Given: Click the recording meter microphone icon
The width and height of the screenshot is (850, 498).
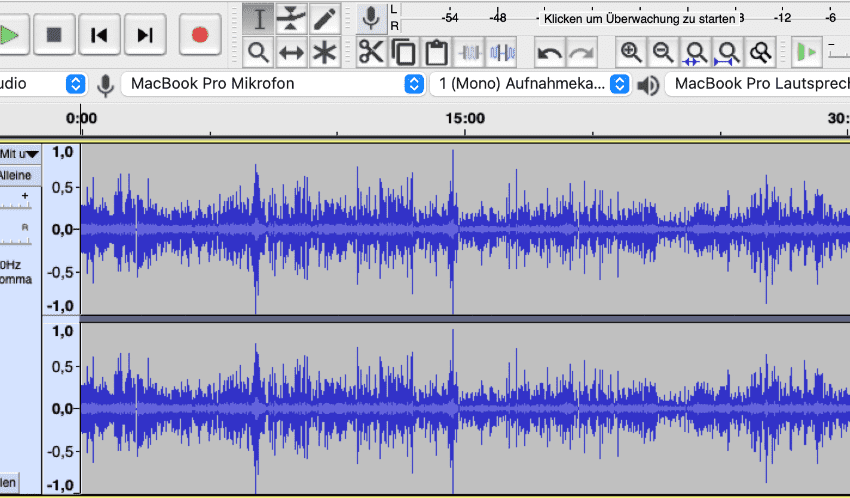Looking at the screenshot, I should tap(371, 18).
